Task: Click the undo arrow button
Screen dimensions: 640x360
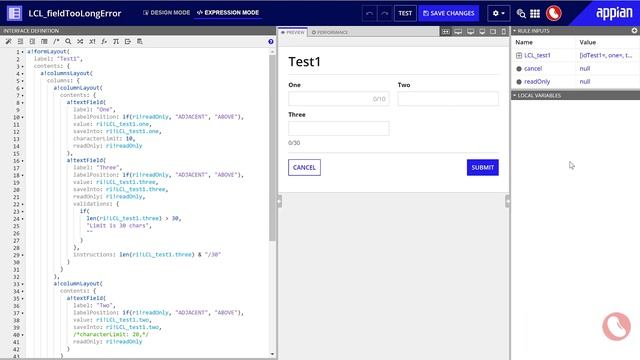Action: (369, 13)
